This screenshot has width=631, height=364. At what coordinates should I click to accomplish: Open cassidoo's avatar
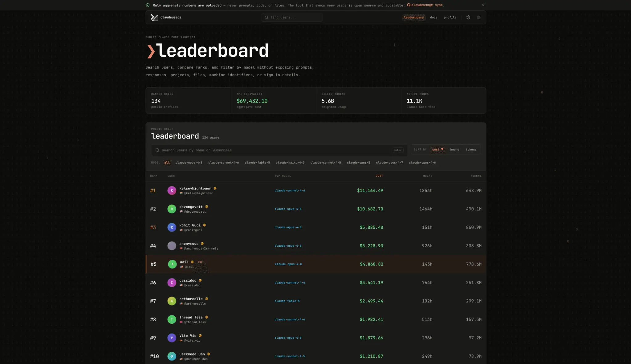point(172,282)
